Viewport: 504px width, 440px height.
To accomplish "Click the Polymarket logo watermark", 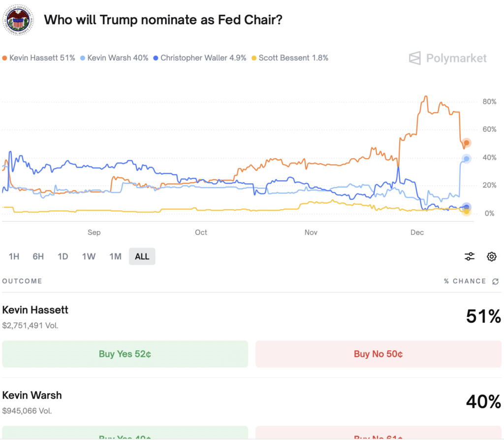I will 448,58.
